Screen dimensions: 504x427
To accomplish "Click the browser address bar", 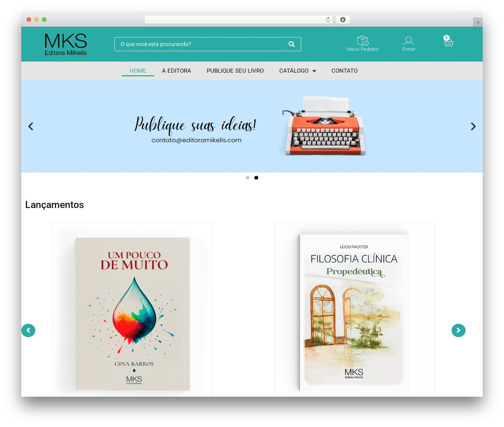I will point(239,20).
